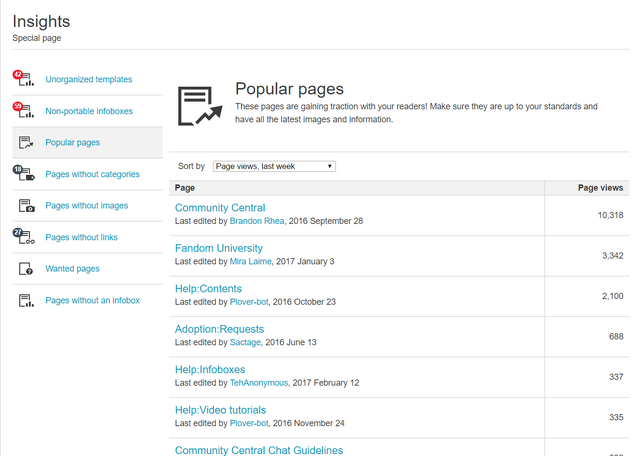
Task: Open the Sort by dropdown
Action: (274, 166)
